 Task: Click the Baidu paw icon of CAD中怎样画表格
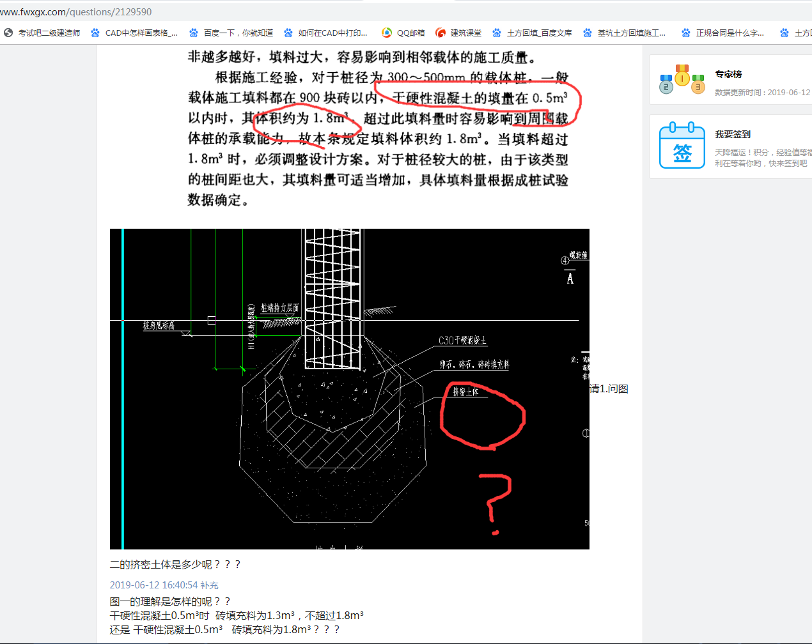coord(95,33)
